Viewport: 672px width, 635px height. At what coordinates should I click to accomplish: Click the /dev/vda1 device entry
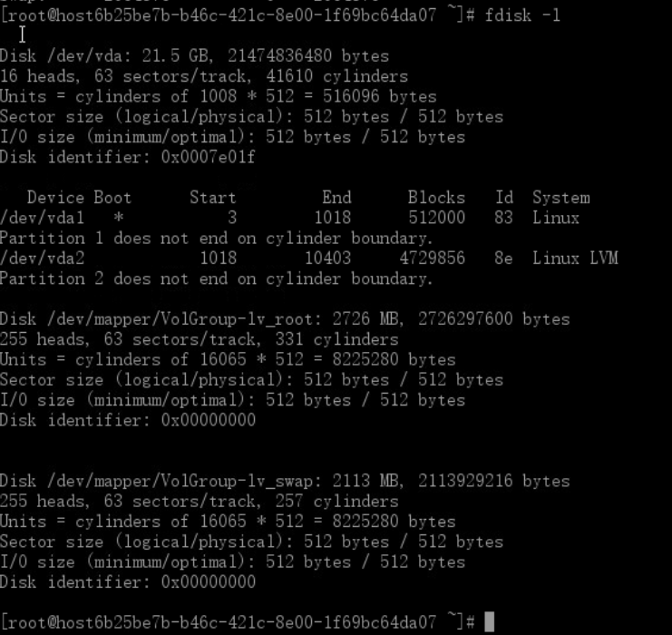coord(42,218)
